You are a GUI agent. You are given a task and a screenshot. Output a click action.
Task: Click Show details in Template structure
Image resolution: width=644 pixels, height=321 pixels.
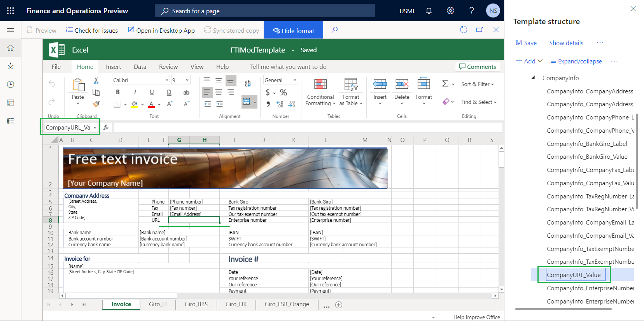tap(566, 43)
